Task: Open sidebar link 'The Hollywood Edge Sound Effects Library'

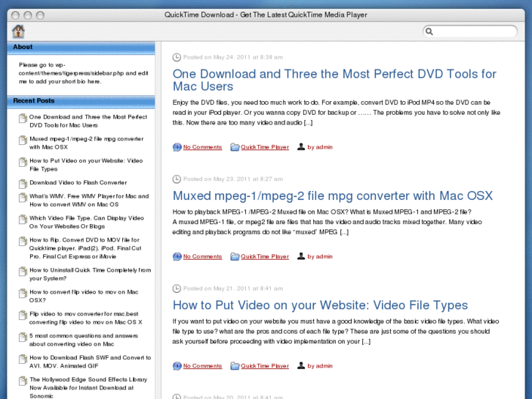Action: pos(89,387)
